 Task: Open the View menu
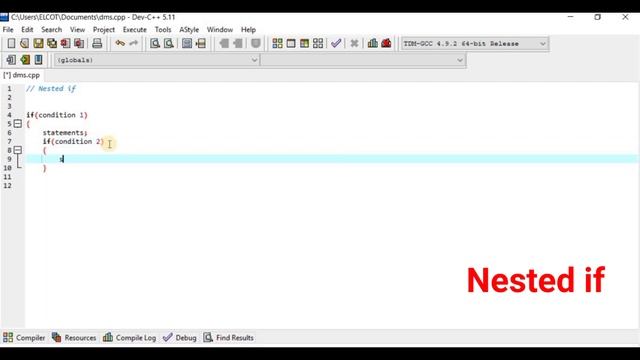[x=77, y=30]
